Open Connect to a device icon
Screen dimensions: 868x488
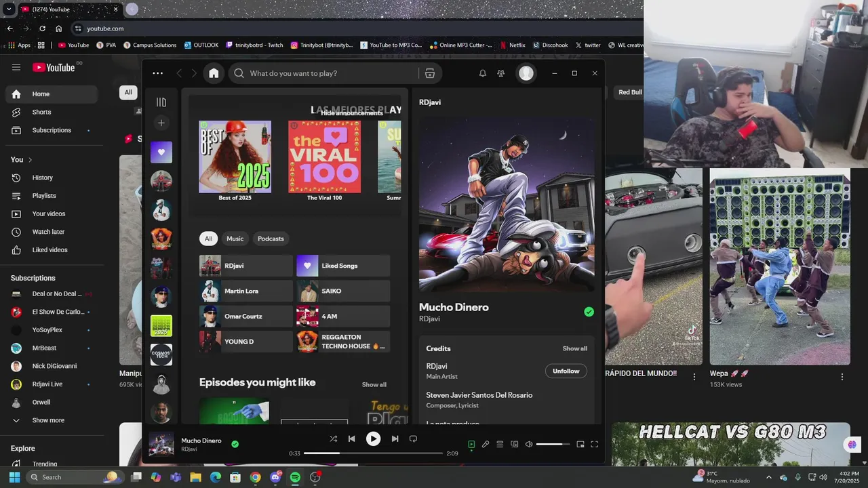514,445
